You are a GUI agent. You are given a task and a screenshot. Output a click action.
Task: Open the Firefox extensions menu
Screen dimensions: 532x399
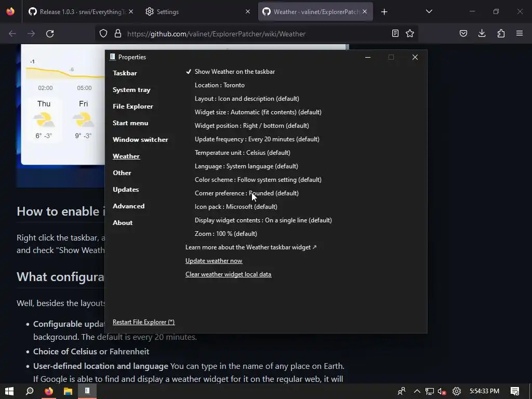(x=501, y=33)
